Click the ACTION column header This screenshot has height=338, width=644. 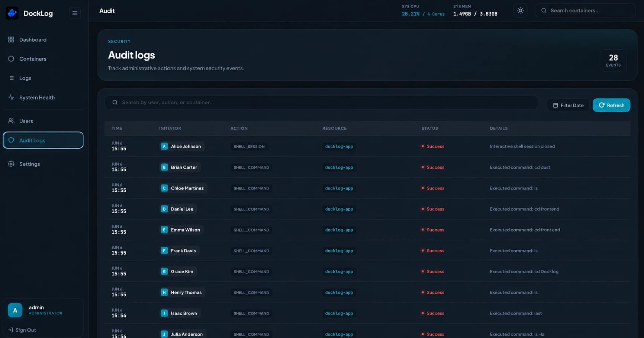(239, 128)
